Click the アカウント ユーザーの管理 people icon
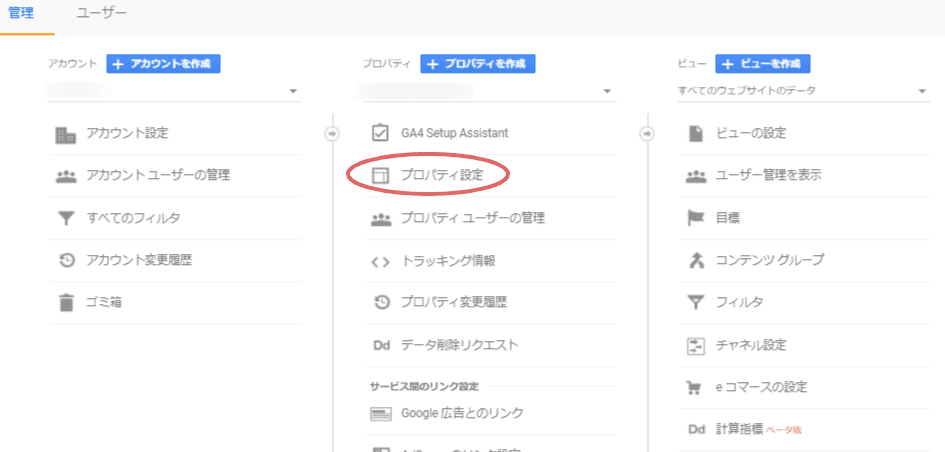The image size is (945, 452). (66, 176)
